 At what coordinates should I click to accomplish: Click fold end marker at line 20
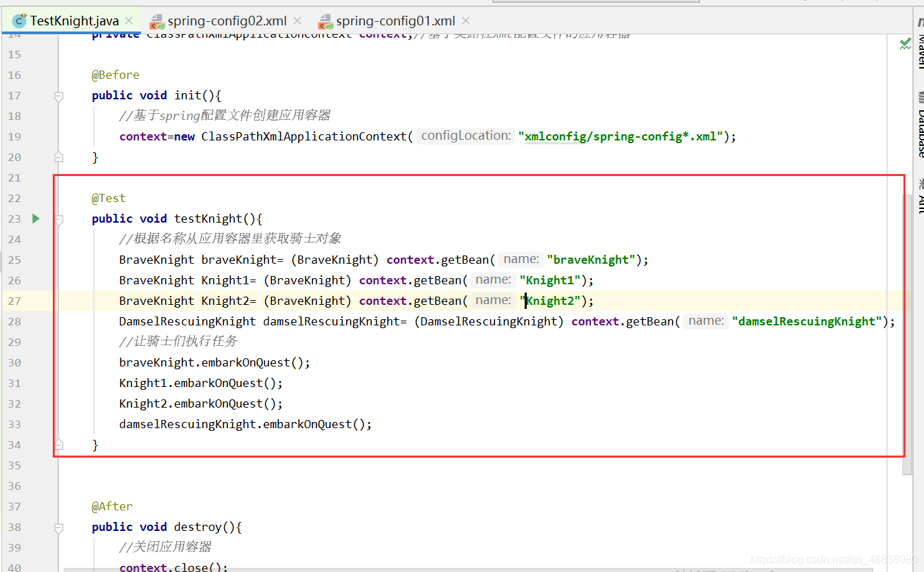[59, 157]
